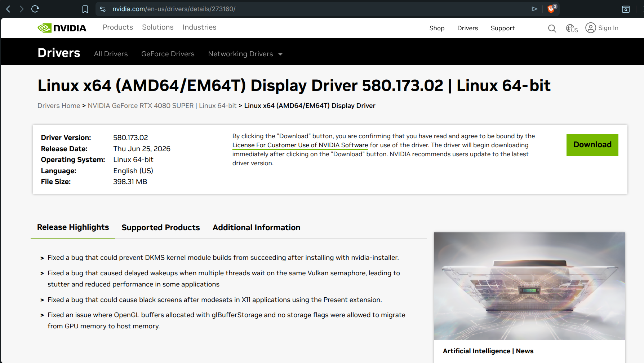
Task: Open the NVIDIA GeForce RTX 4080 SUPER breadcrumb
Action: [x=162, y=106]
